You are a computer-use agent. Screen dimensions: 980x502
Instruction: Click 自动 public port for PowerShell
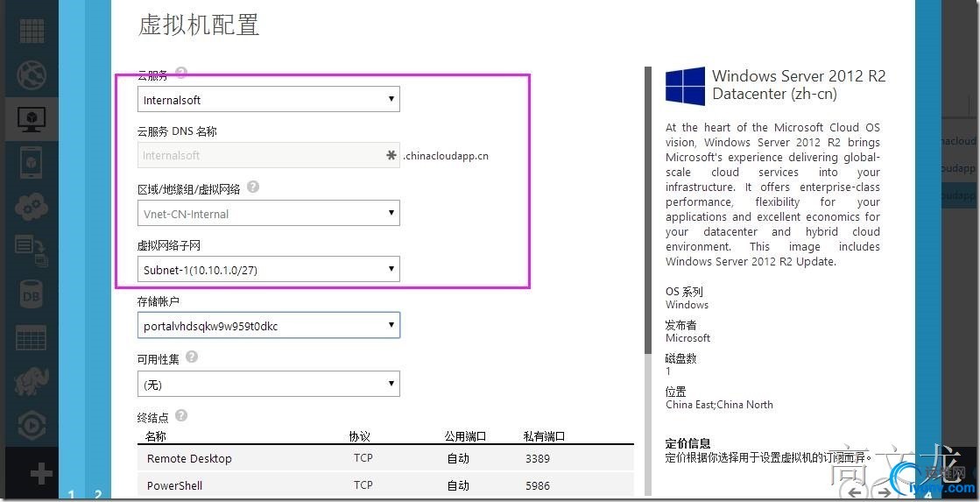458,485
